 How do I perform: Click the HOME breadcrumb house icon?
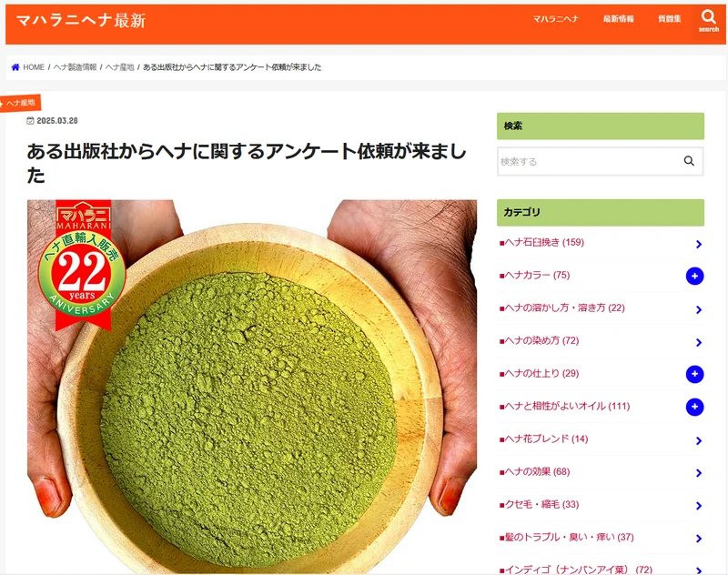(15, 67)
